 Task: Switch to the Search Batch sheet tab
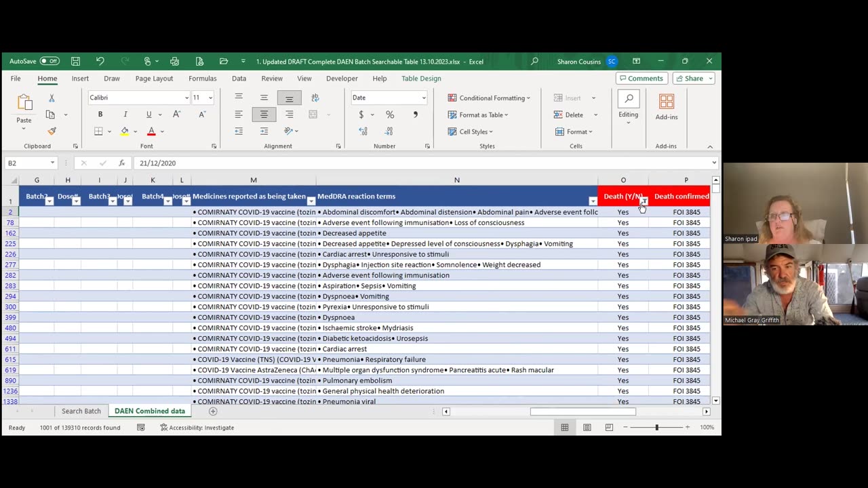coord(81,411)
